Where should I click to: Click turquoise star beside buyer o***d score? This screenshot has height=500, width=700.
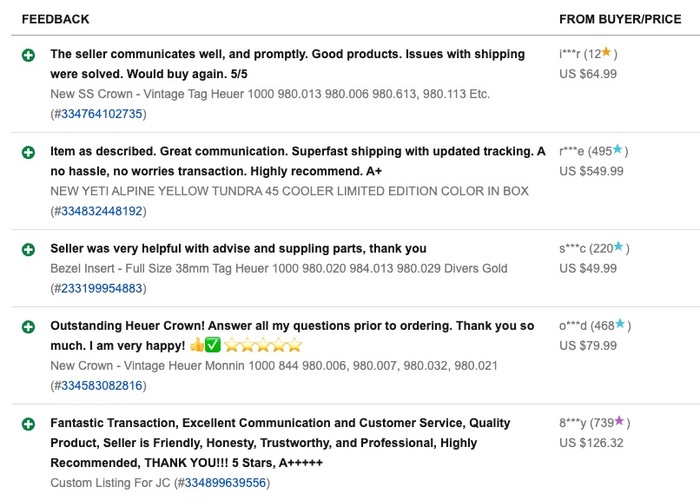point(619,325)
